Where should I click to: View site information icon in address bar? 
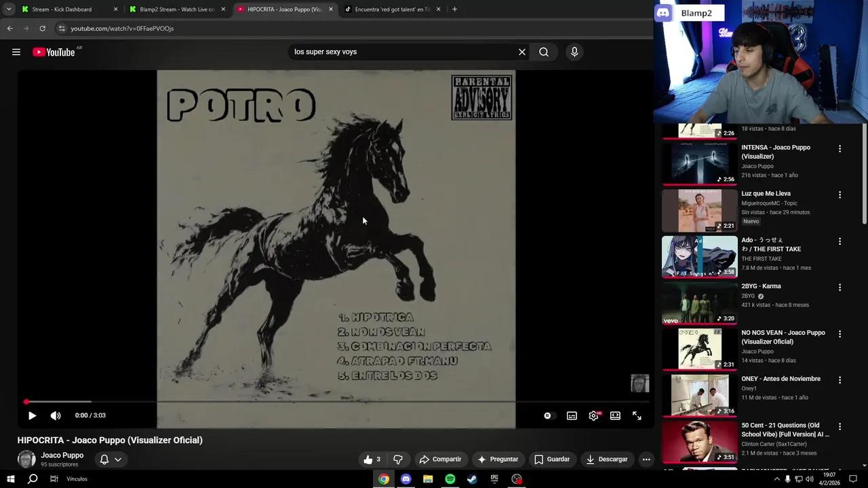click(x=62, y=28)
